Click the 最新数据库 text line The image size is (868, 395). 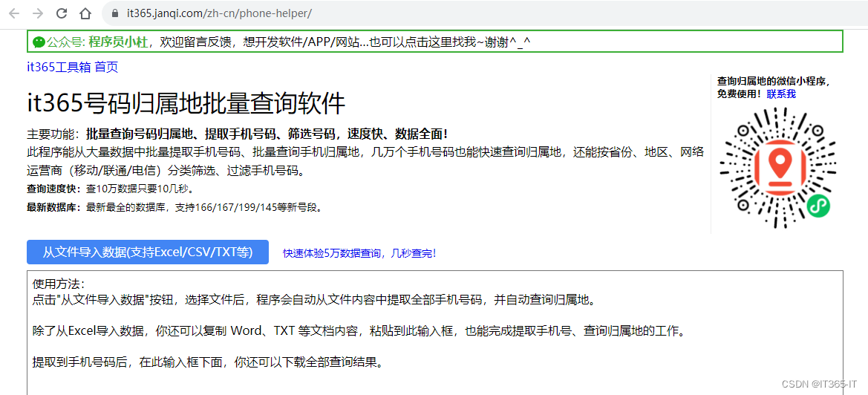pos(174,208)
